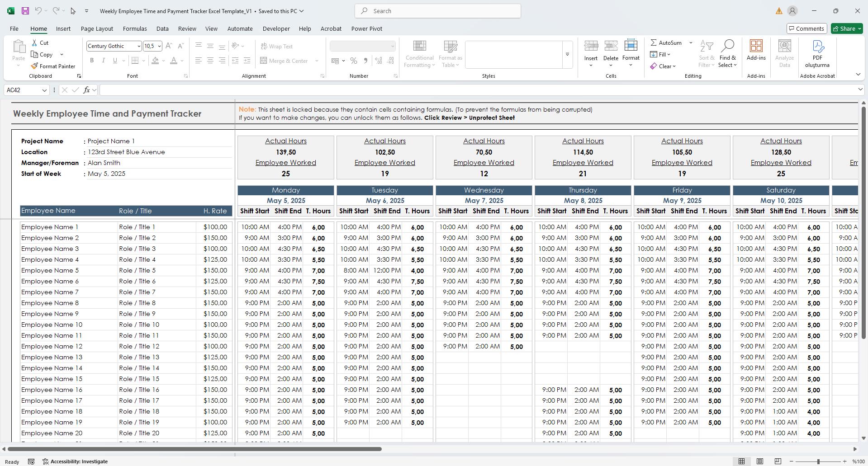Click the Format Painter brush
The width and height of the screenshot is (868, 466).
(34, 66)
